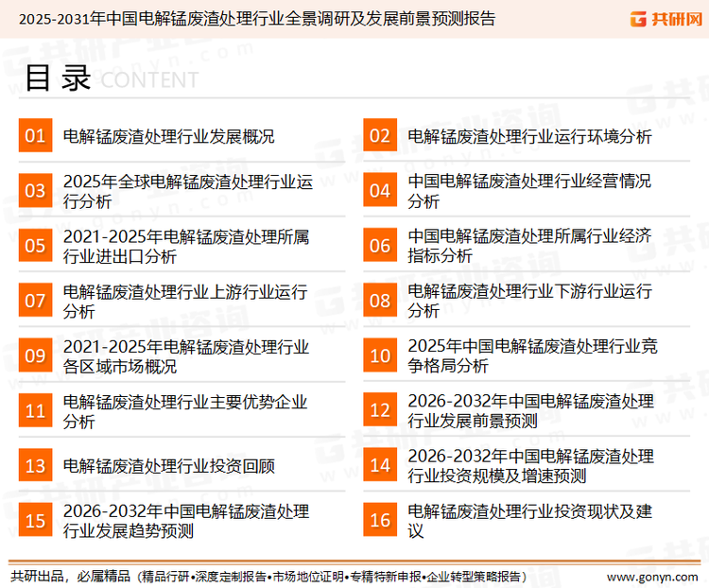The height and width of the screenshot is (588, 709).
Task: Open chapter 电解锰废渣处理行业发展概况
Action: click(x=168, y=136)
